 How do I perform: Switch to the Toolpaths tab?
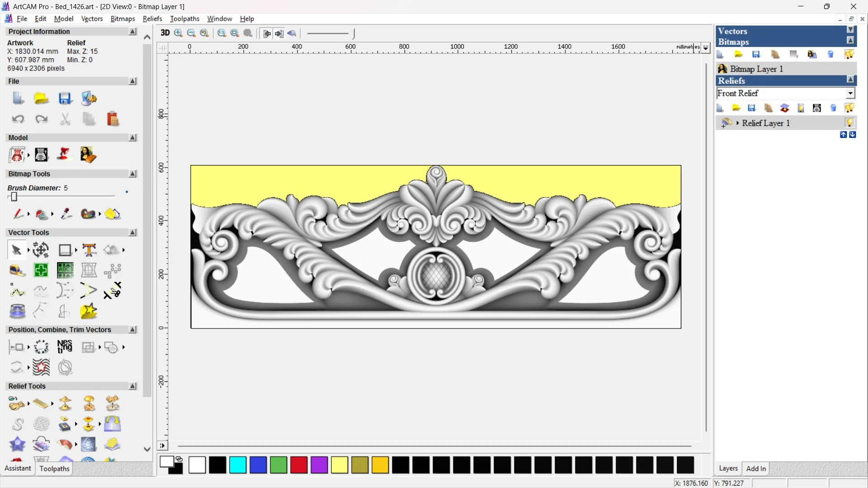click(54, 469)
